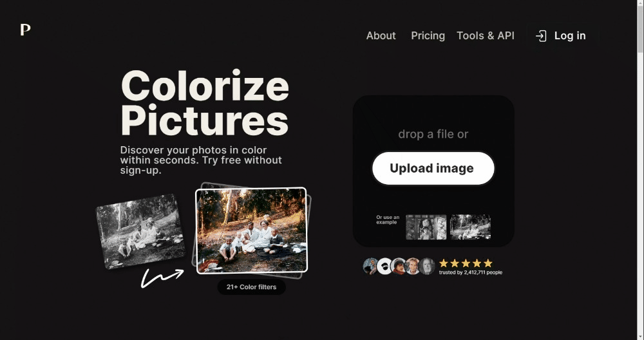Click the Upload image button

click(x=433, y=168)
